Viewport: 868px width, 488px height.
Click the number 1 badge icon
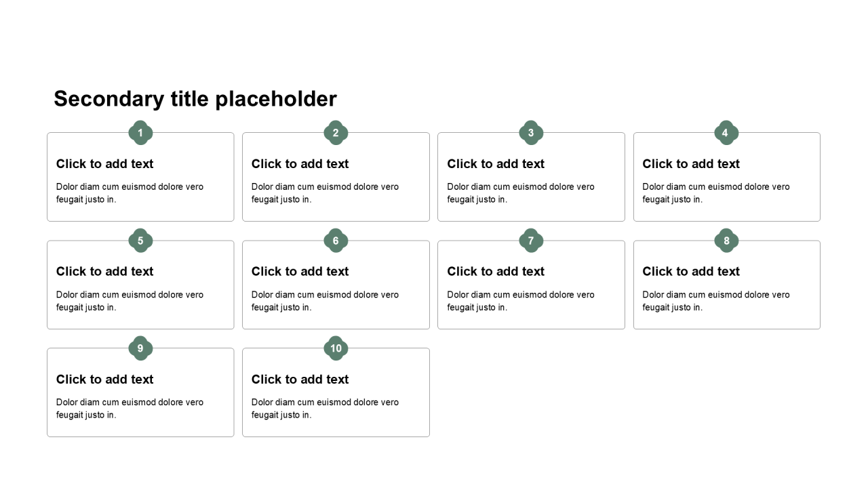[140, 133]
